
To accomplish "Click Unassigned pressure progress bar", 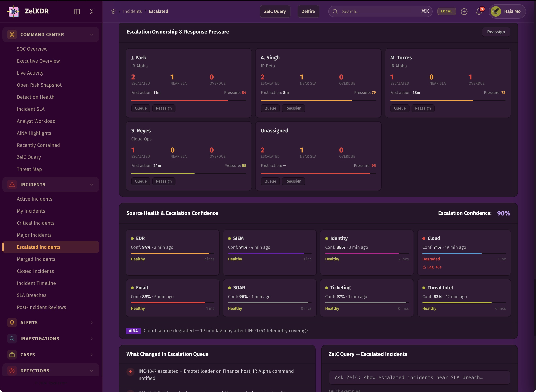I will tap(318, 174).
